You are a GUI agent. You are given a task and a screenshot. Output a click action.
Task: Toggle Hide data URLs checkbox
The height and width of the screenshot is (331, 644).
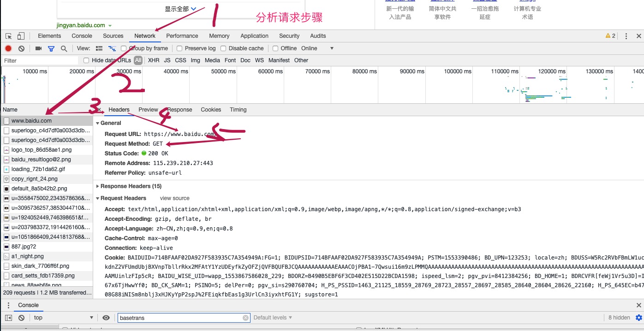click(x=86, y=60)
